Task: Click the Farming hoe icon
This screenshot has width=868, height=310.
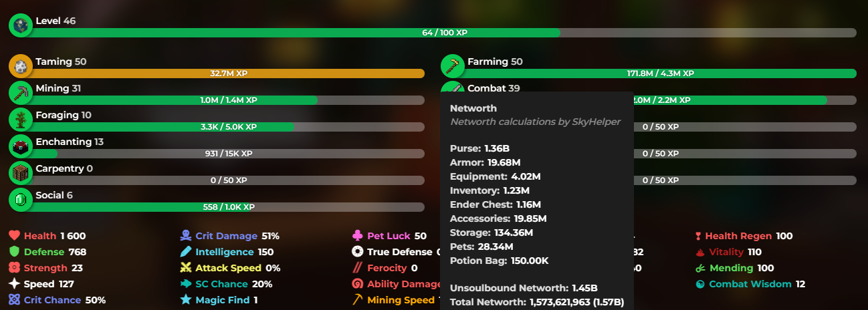Action: pos(453,66)
